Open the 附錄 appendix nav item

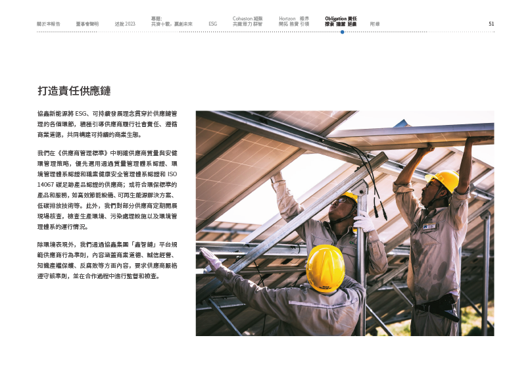click(375, 24)
